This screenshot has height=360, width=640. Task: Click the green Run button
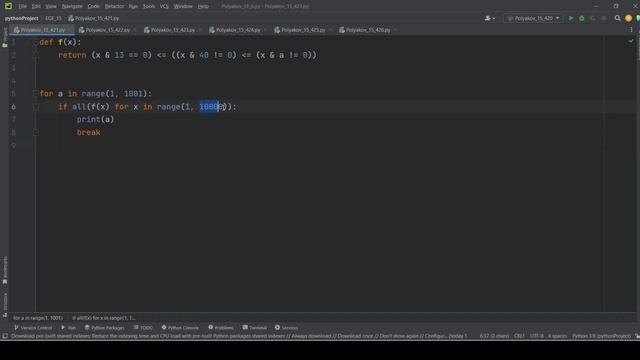(571, 18)
